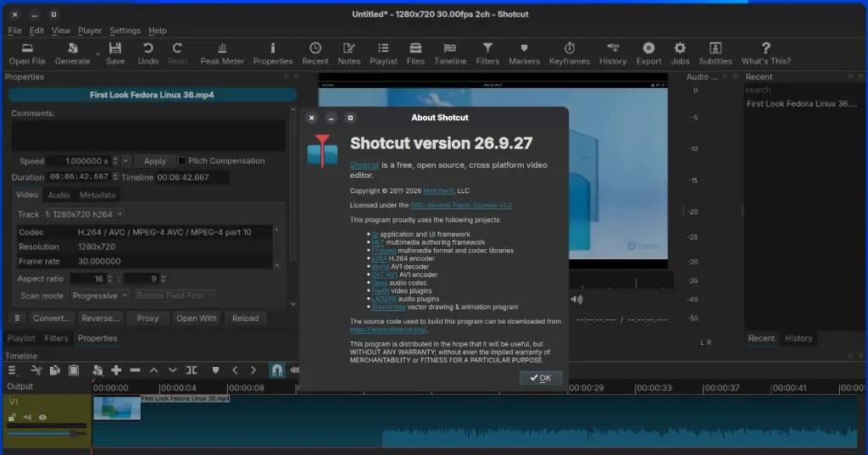Switch to the Audio properties tab
This screenshot has height=455, width=868.
(x=58, y=195)
